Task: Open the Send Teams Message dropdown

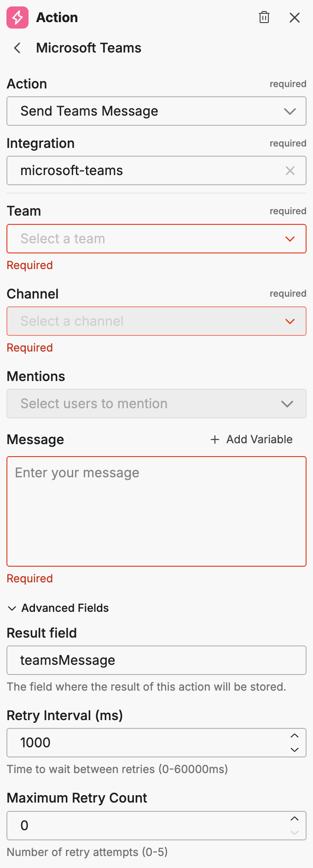Action: (156, 111)
